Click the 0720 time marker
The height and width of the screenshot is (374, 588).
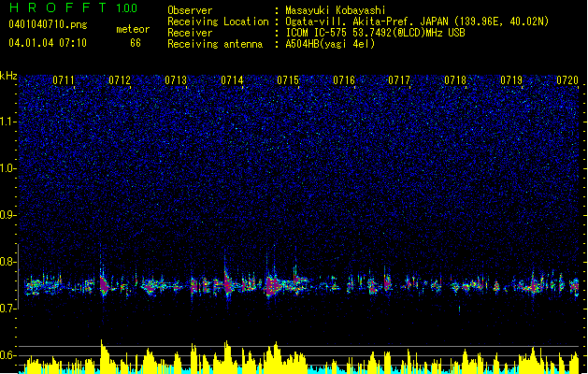click(567, 80)
